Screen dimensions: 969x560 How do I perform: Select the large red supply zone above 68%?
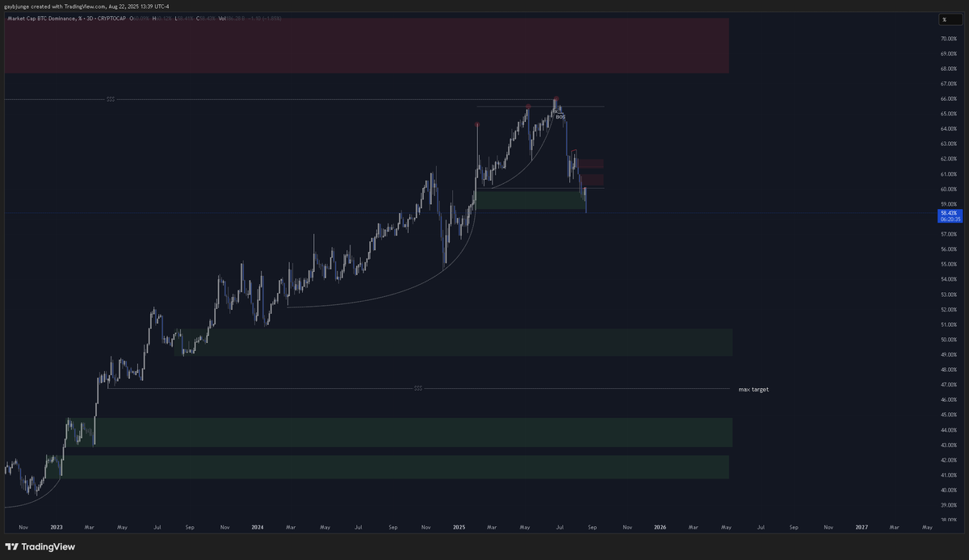(x=367, y=46)
